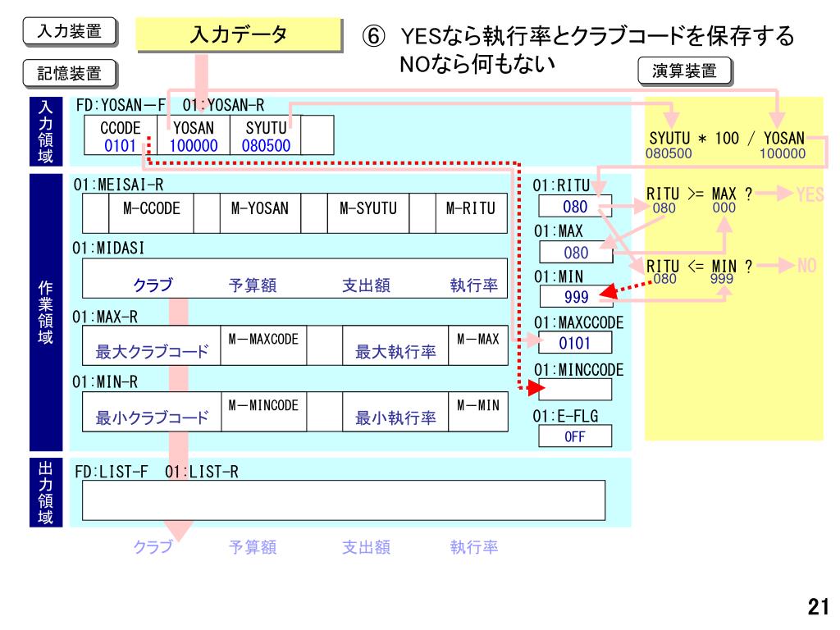Click the faded YES result
840x630 pixels.
pyautogui.click(x=810, y=194)
